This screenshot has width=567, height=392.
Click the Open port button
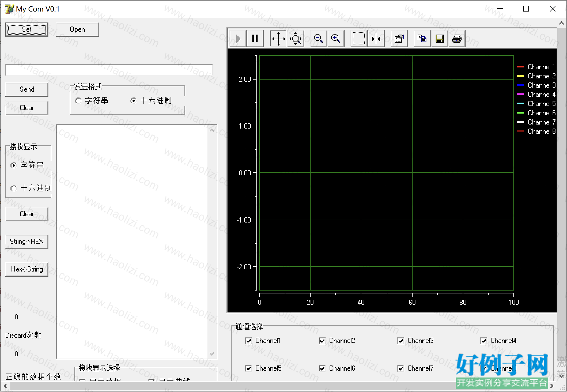(x=78, y=29)
